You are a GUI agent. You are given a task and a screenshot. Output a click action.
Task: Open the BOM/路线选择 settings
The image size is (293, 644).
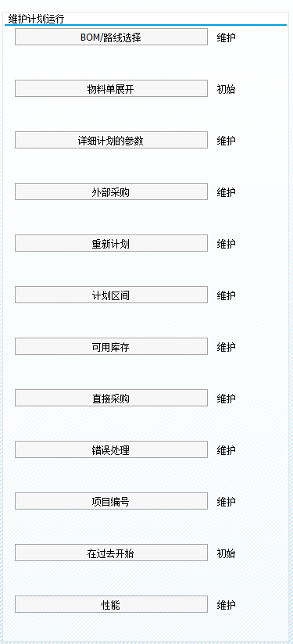click(x=111, y=37)
